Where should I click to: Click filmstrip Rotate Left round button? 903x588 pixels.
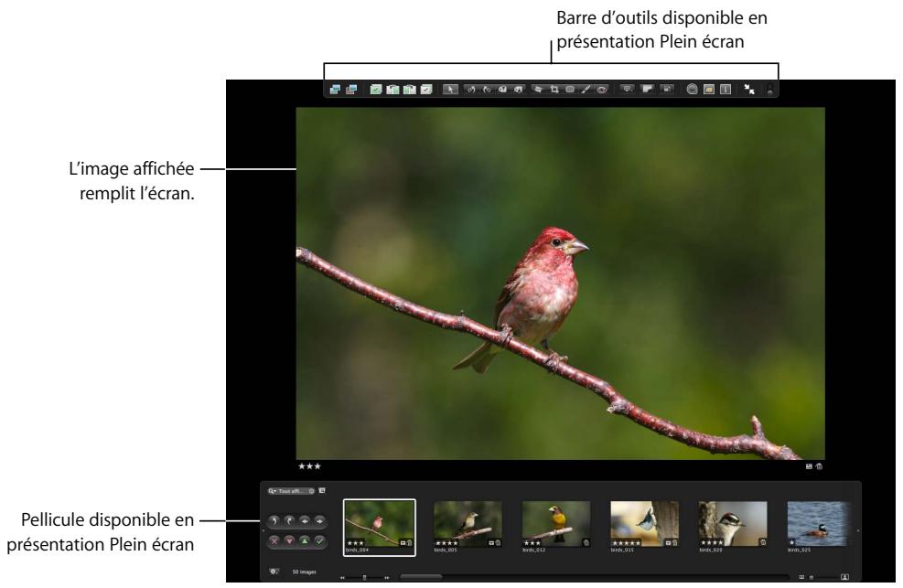[x=274, y=520]
